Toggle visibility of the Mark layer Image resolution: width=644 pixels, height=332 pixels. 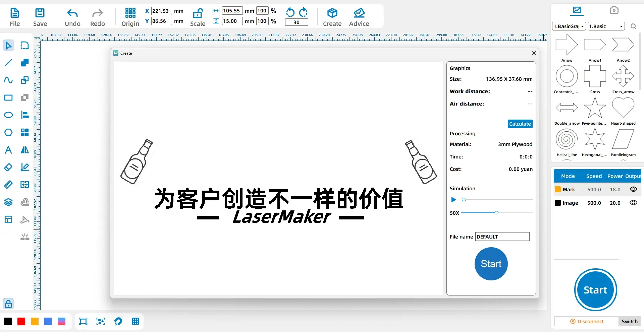[633, 189]
